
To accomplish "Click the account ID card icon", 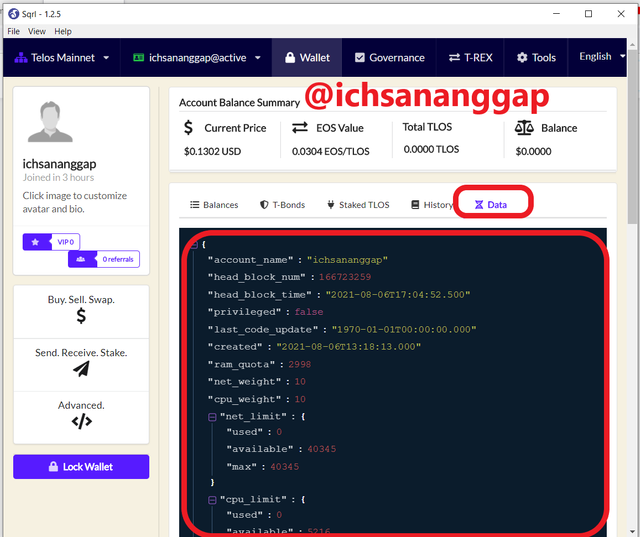I will click(138, 58).
